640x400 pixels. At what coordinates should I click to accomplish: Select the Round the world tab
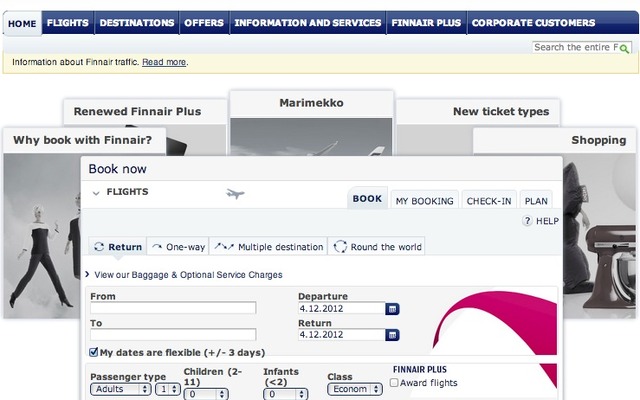pyautogui.click(x=377, y=247)
